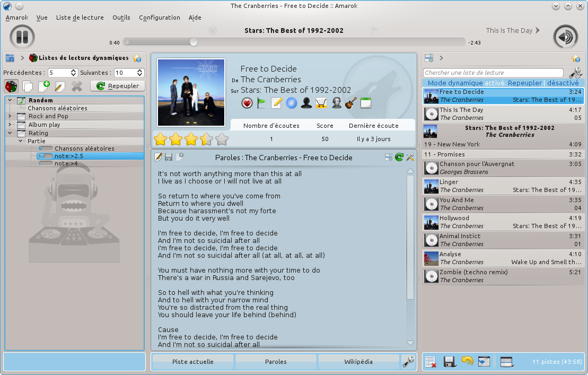Open context applets configuration wrench
The width and height of the screenshot is (588, 375).
[x=408, y=362]
